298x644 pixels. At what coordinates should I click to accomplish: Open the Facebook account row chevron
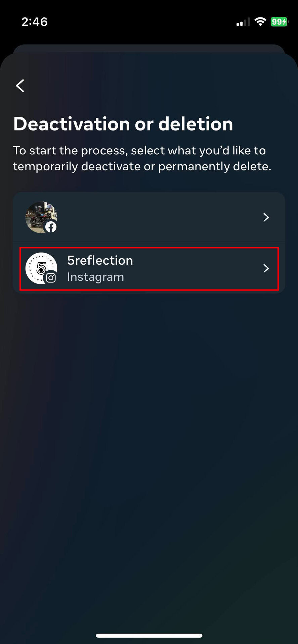coord(266,217)
